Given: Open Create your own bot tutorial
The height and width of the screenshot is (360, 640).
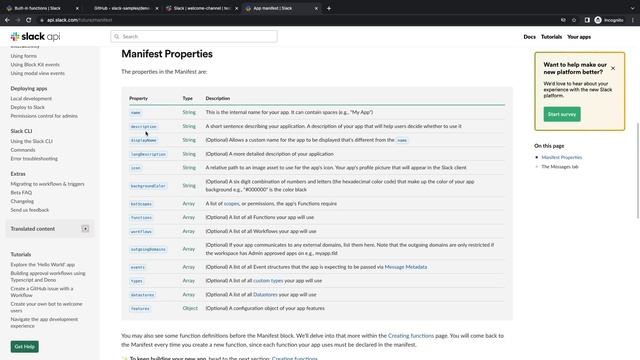Looking at the screenshot, I should [47, 307].
